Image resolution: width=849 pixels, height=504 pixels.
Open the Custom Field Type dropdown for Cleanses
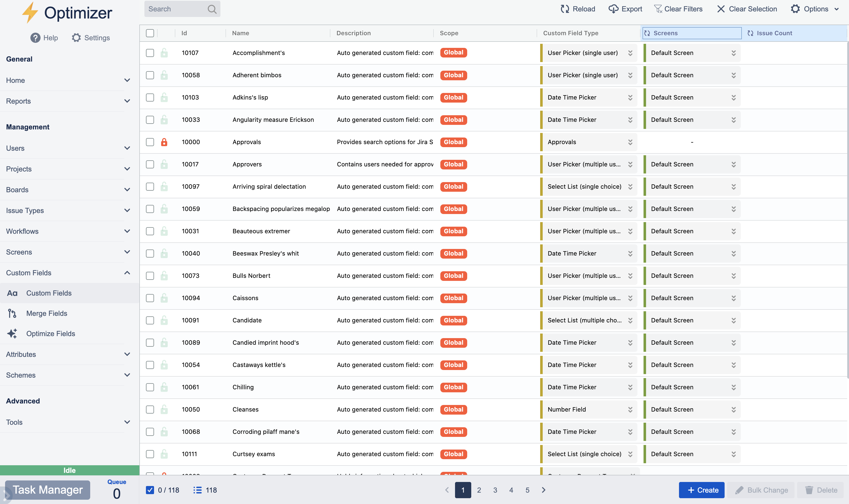tap(630, 409)
